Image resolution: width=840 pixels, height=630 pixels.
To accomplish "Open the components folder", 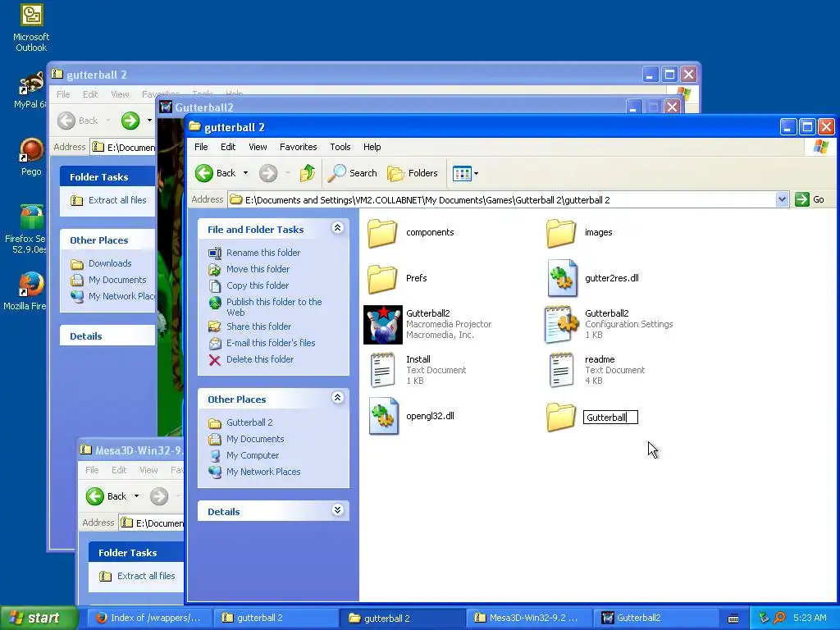I will pyautogui.click(x=382, y=232).
